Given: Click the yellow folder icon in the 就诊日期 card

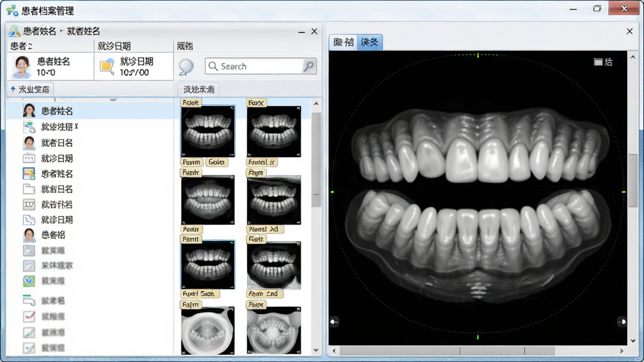Looking at the screenshot, I should (x=107, y=67).
